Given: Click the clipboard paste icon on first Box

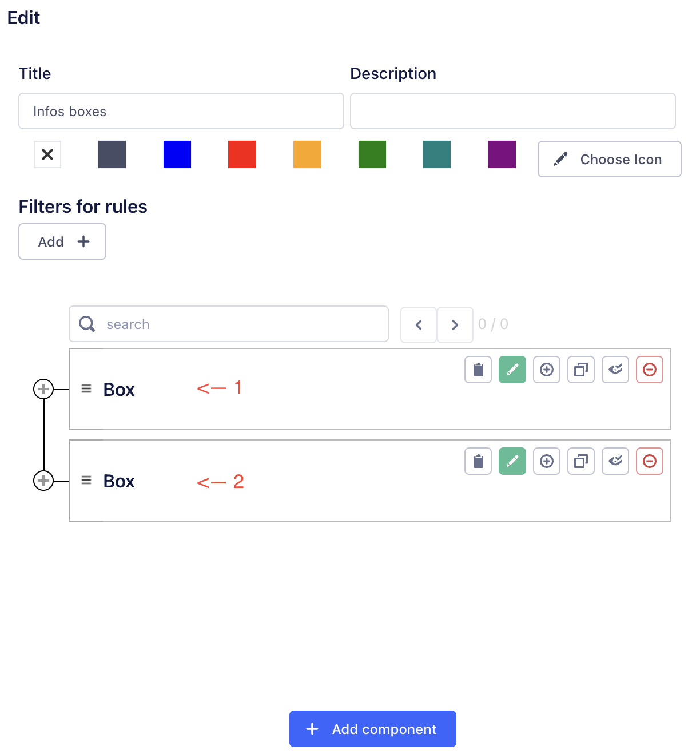Looking at the screenshot, I should [478, 370].
